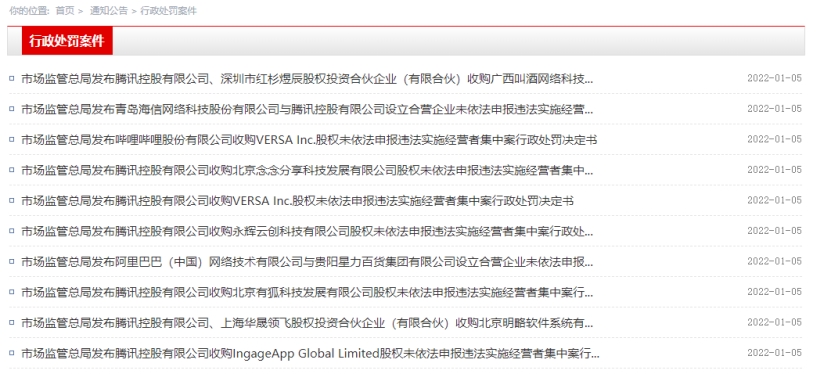831x374 pixels.
Task: Click 行政处罚案件 in the breadcrumb path
Action: point(168,11)
